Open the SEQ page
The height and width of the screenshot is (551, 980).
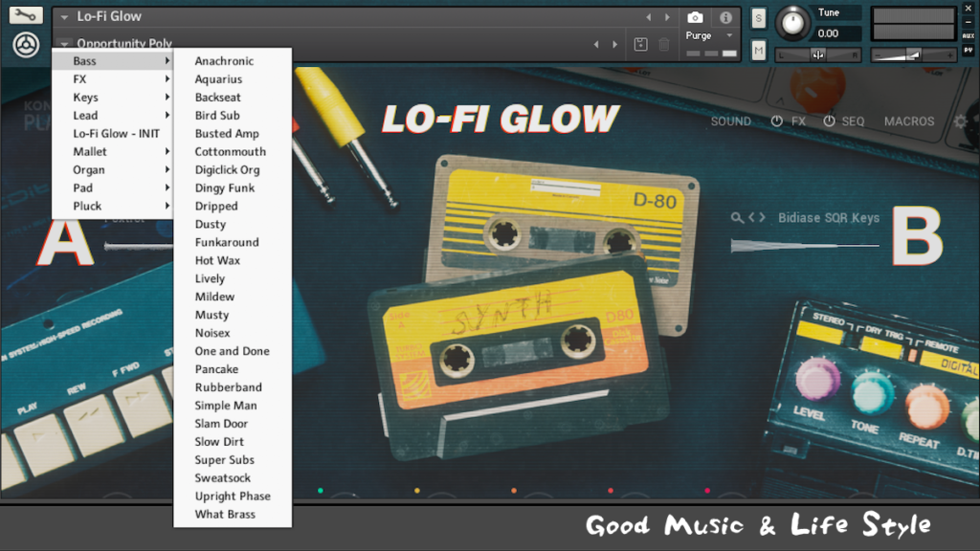pyautogui.click(x=853, y=121)
